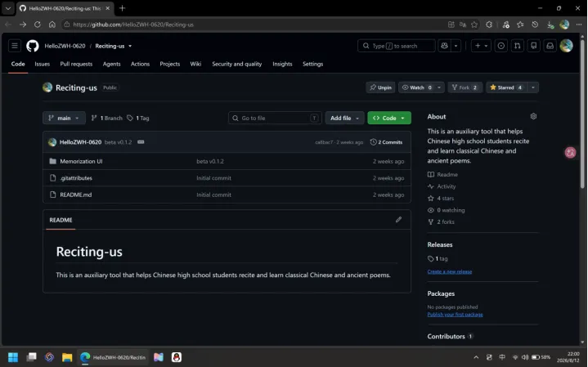Viewport: 588px width, 367px height.
Task: Open the browser favorites list icon
Action: (520, 25)
